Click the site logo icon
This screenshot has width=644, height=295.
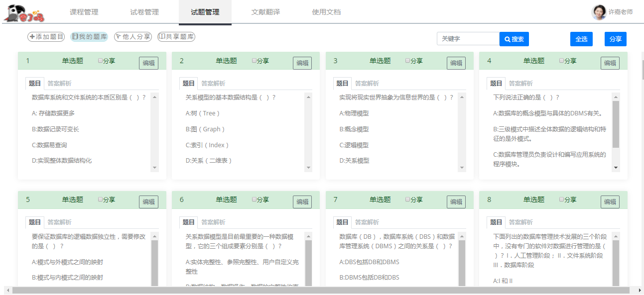point(24,13)
